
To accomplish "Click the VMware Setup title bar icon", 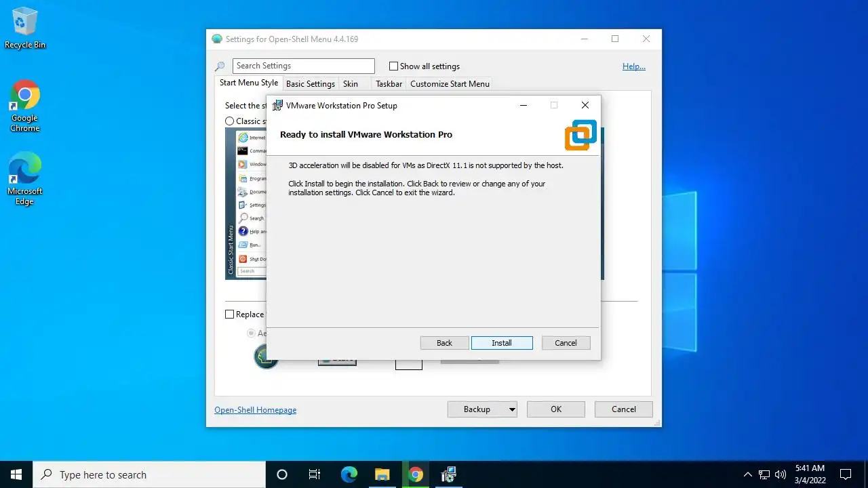I will pyautogui.click(x=277, y=105).
